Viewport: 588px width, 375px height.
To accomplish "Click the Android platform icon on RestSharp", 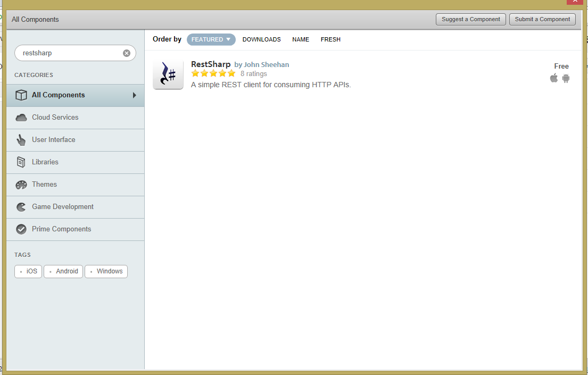I will [x=566, y=78].
